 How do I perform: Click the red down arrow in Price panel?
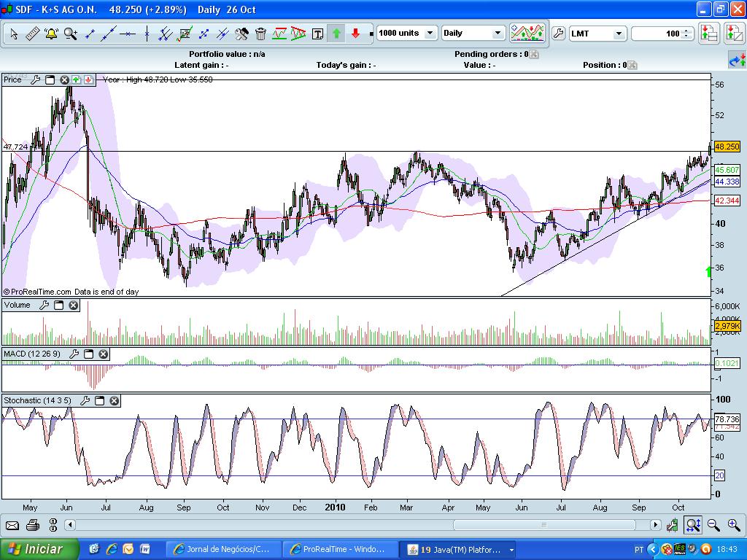coord(88,80)
